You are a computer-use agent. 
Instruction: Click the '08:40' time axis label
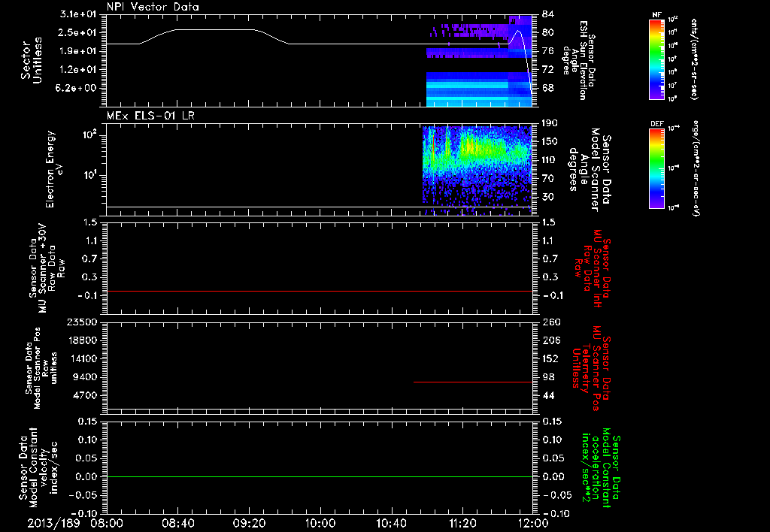(x=177, y=523)
